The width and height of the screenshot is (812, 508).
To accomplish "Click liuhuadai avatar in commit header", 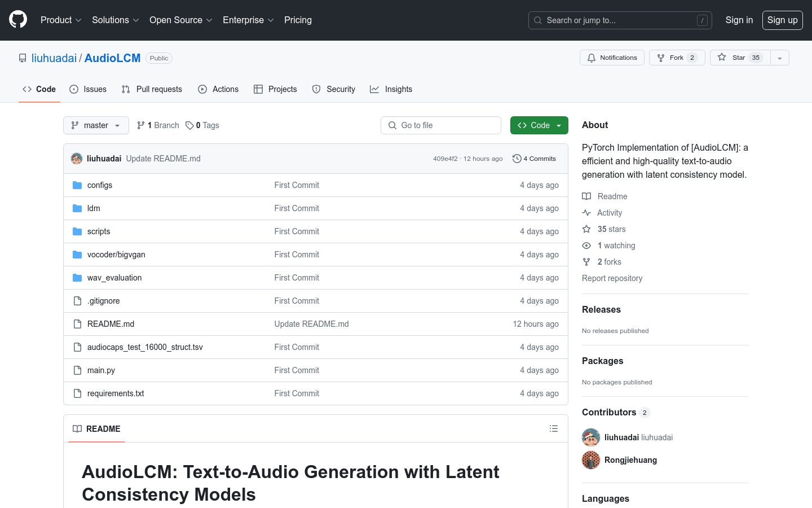I will click(x=77, y=159).
